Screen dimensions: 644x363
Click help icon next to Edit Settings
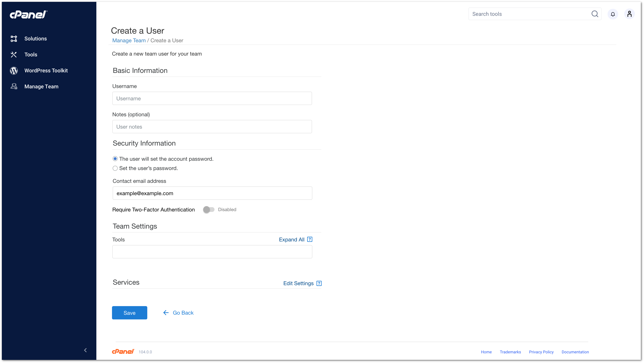point(319,283)
